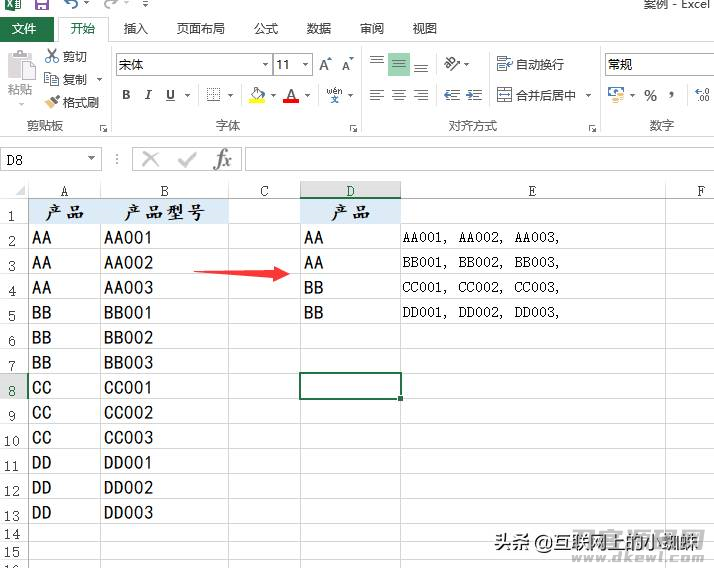Click the Save icon in the quick access toolbar
The height and width of the screenshot is (568, 714).
point(42,5)
